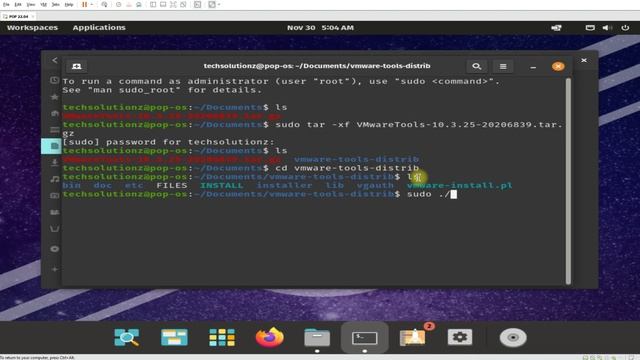Viewport: 640px width, 360px height.
Task: Open Music in the Files sidebar
Action: (54, 179)
